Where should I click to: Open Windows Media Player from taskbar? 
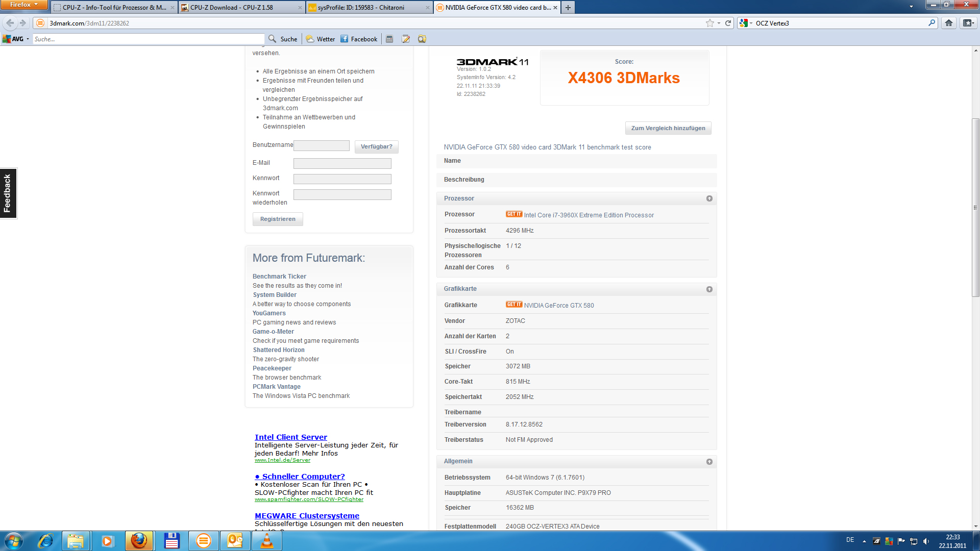[x=107, y=541]
